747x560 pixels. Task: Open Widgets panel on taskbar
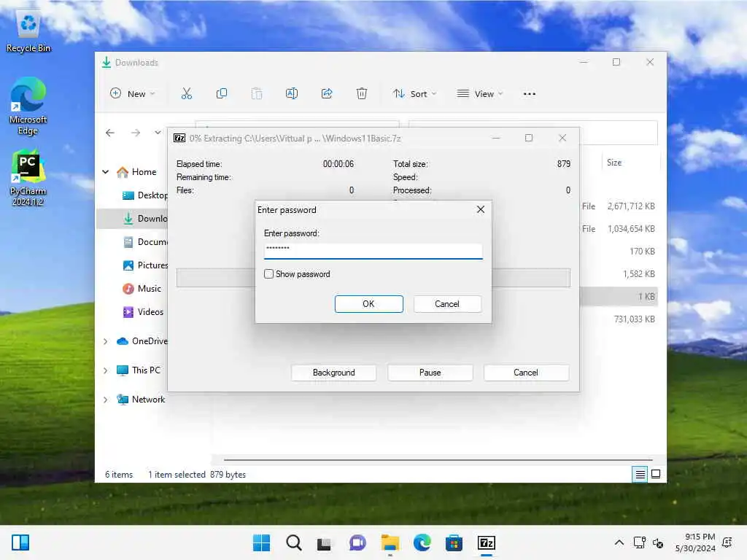point(20,542)
